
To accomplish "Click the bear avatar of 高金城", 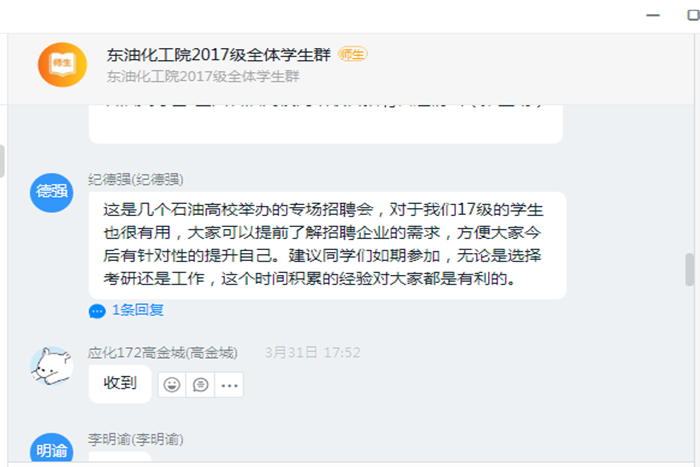I will (x=52, y=366).
